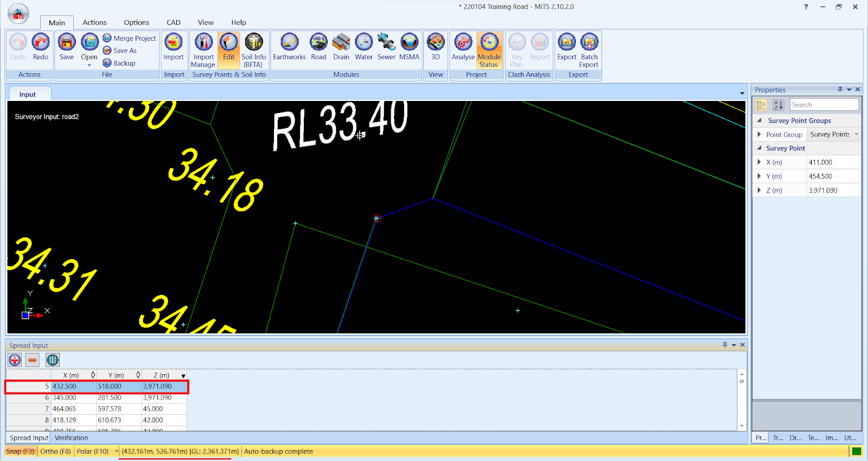Edit the X (m) value 411.000
This screenshot has width=868, height=461.
(833, 162)
